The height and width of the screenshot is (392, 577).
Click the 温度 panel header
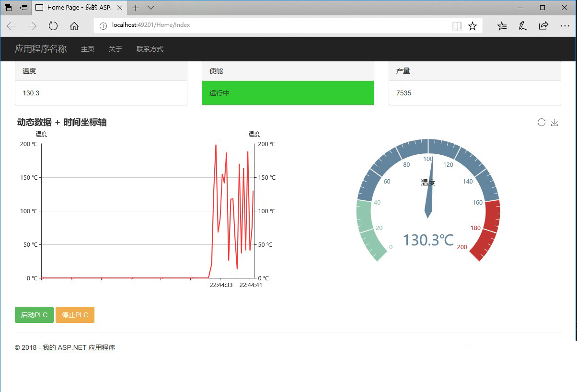coord(101,71)
